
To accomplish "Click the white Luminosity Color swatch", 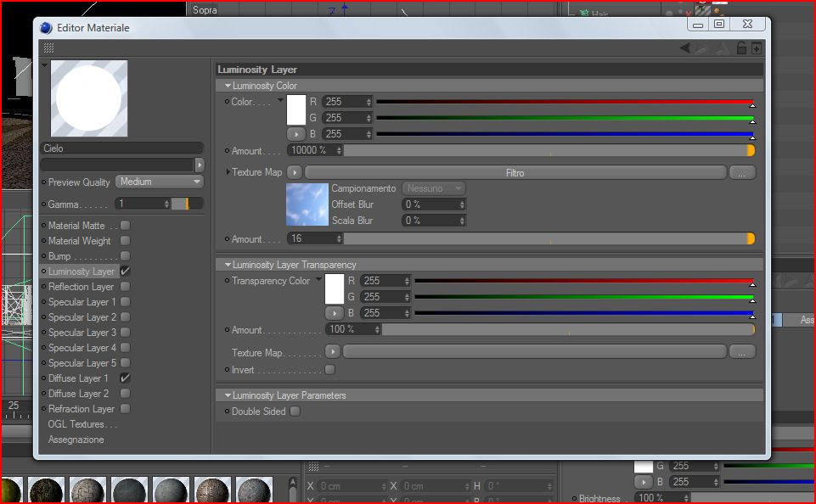I will [296, 109].
